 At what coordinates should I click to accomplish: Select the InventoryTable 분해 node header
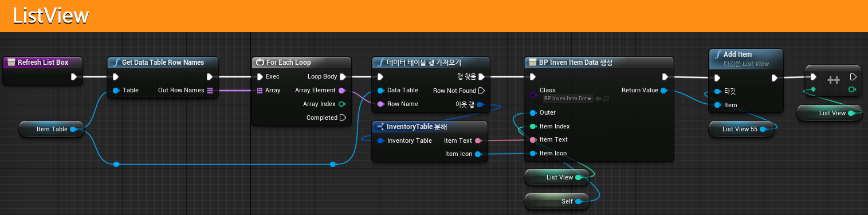click(430, 126)
